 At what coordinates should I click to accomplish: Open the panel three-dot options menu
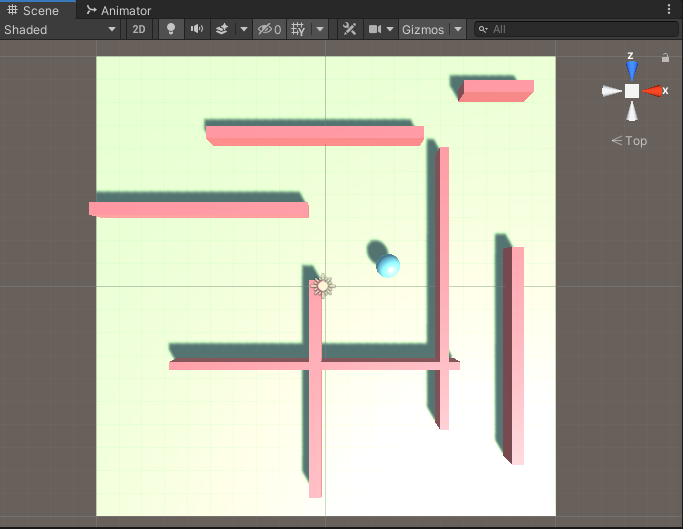[x=669, y=9]
